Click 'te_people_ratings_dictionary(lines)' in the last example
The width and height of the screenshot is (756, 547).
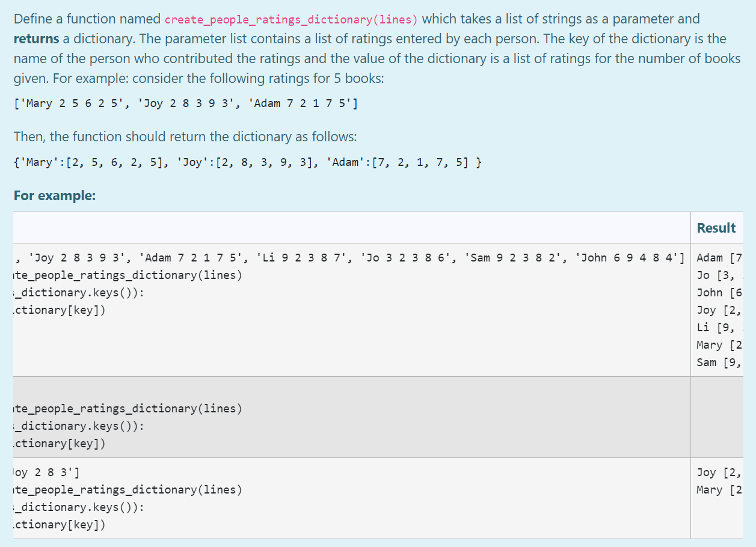click(x=128, y=490)
